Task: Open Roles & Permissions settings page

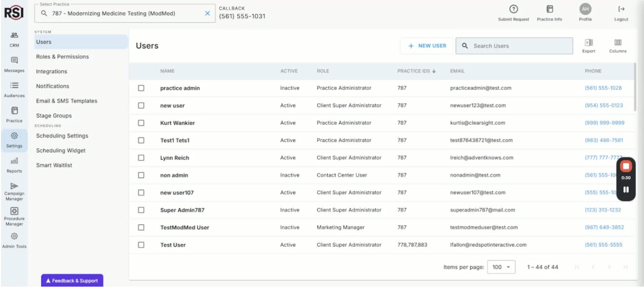Action: [x=62, y=57]
